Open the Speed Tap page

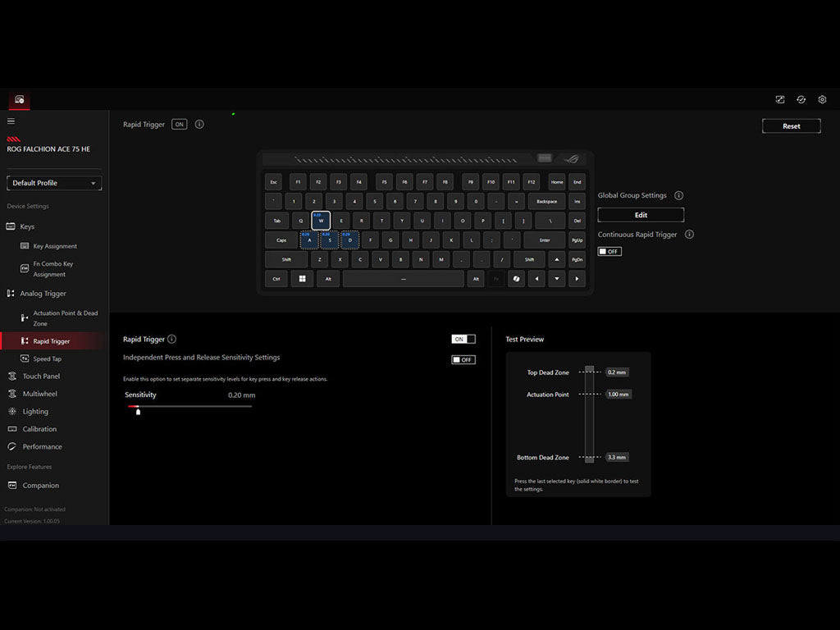click(47, 359)
